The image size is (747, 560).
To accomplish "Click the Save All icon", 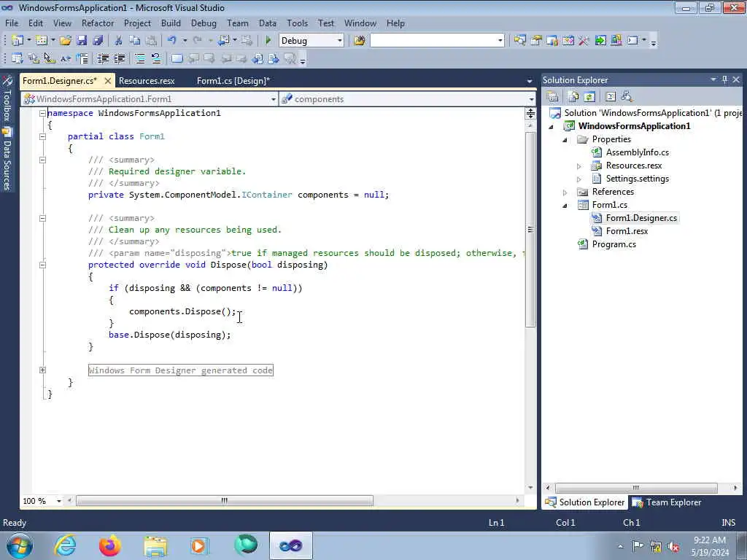I will (x=98, y=41).
